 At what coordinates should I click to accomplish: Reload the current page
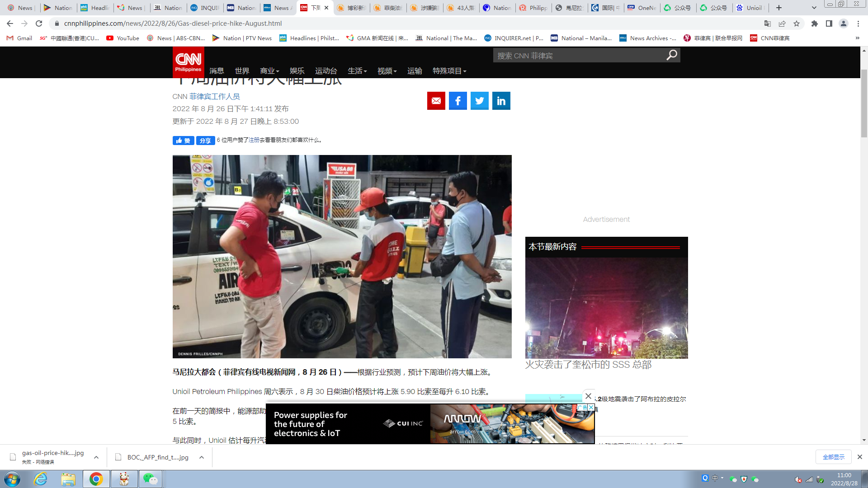point(39,23)
